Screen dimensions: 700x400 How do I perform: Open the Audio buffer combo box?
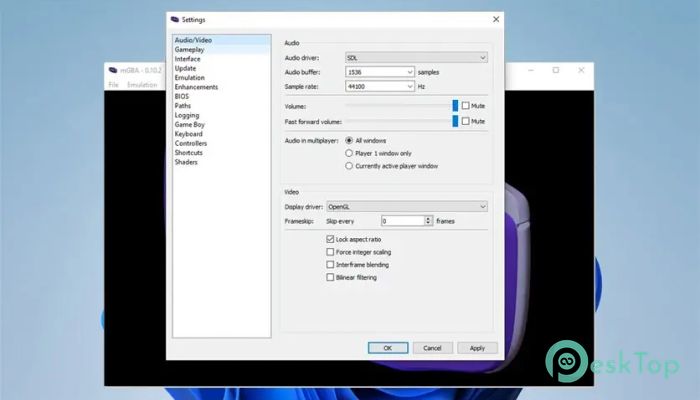(x=380, y=72)
